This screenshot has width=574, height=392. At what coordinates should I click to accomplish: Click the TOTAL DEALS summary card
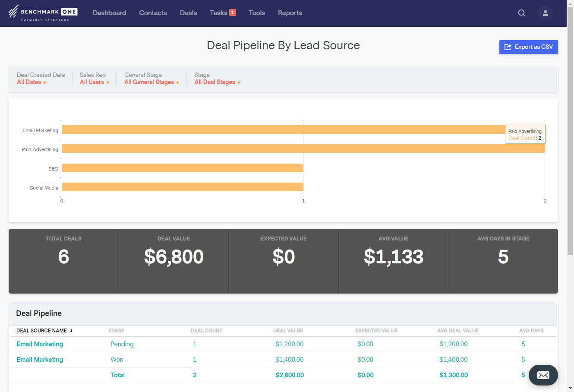[64, 261]
